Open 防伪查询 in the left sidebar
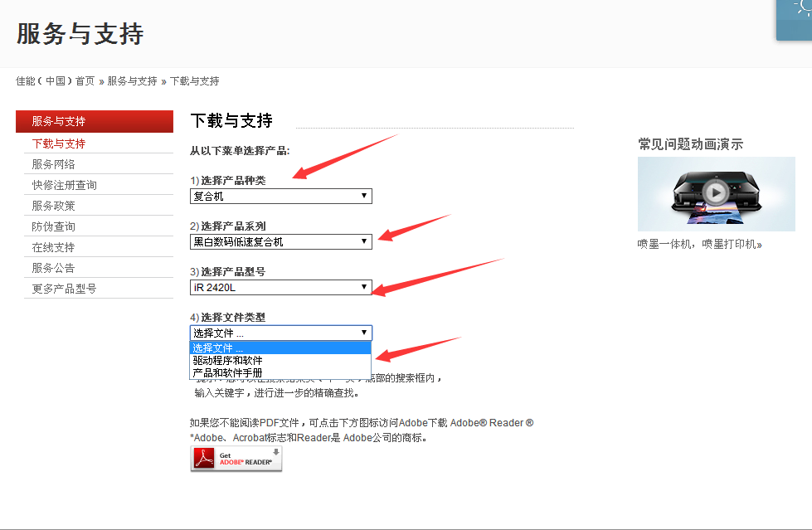812x530 pixels. point(53,226)
